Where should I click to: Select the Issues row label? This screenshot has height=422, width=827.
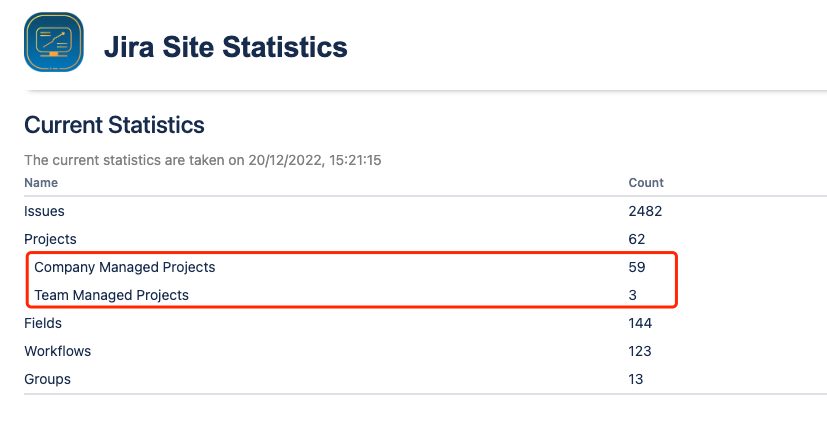[45, 211]
